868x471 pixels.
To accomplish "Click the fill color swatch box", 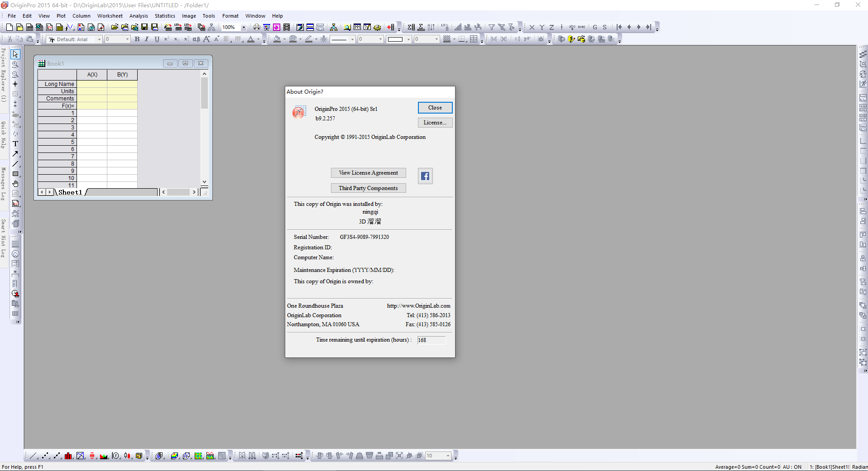I will point(395,39).
